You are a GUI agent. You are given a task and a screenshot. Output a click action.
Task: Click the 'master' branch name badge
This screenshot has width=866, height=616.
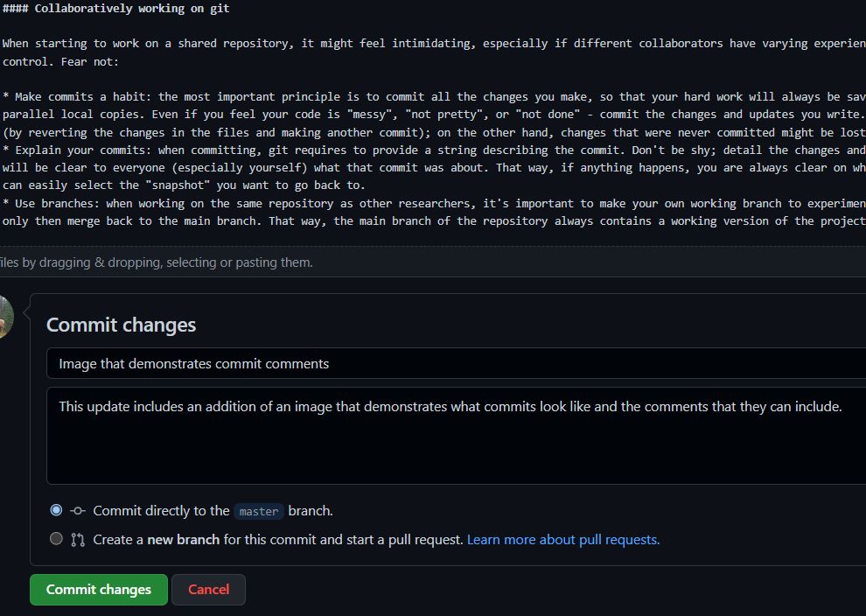point(258,512)
